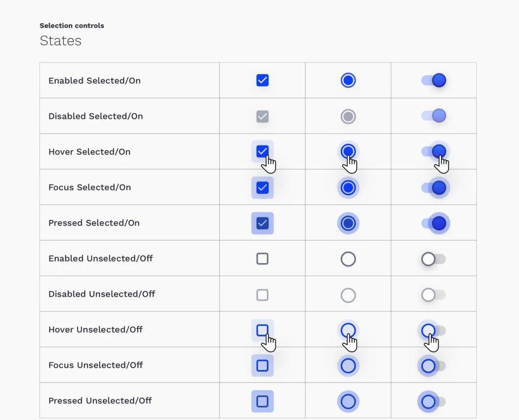The height and width of the screenshot is (420, 519).
Task: Select the Focus Selected/On radio button
Action: (348, 188)
